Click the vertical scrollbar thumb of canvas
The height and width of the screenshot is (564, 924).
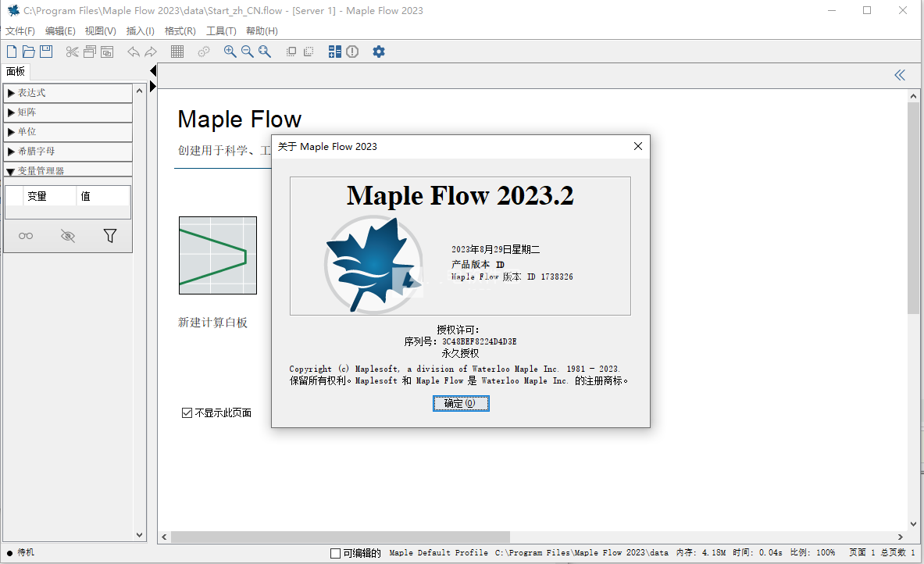[913, 208]
